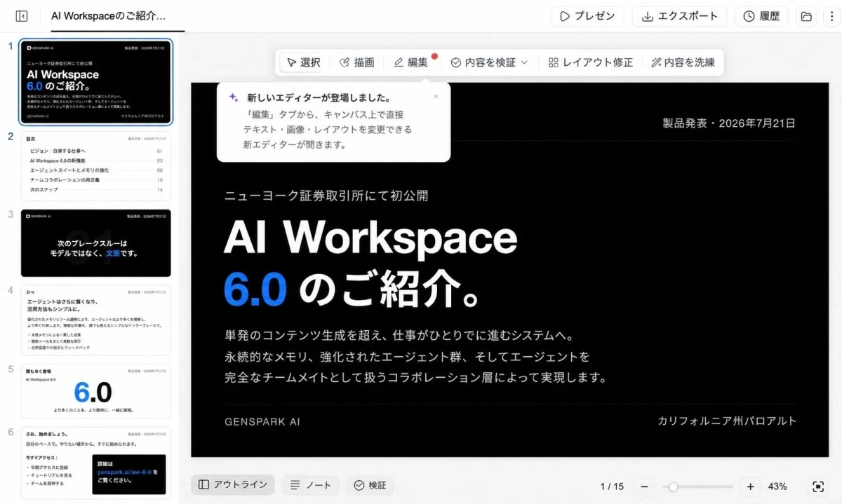
Task: Collapse the sidebar panel icon
Action: 22,16
